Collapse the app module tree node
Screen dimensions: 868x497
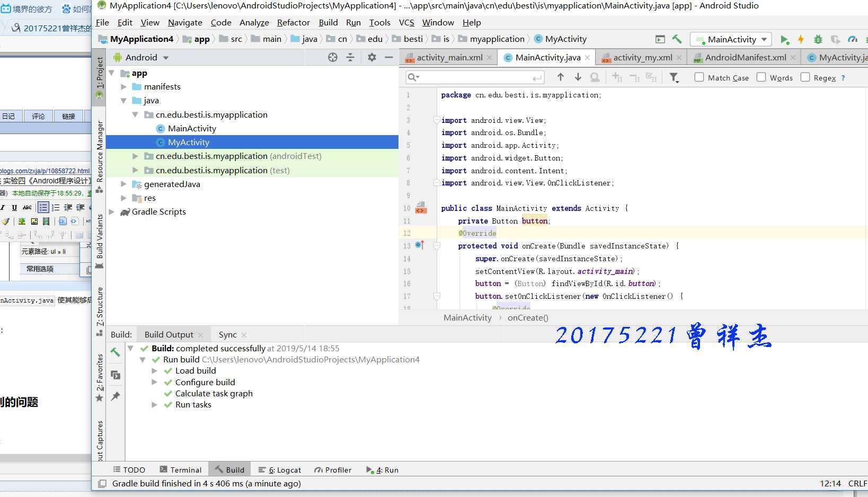[x=111, y=73]
